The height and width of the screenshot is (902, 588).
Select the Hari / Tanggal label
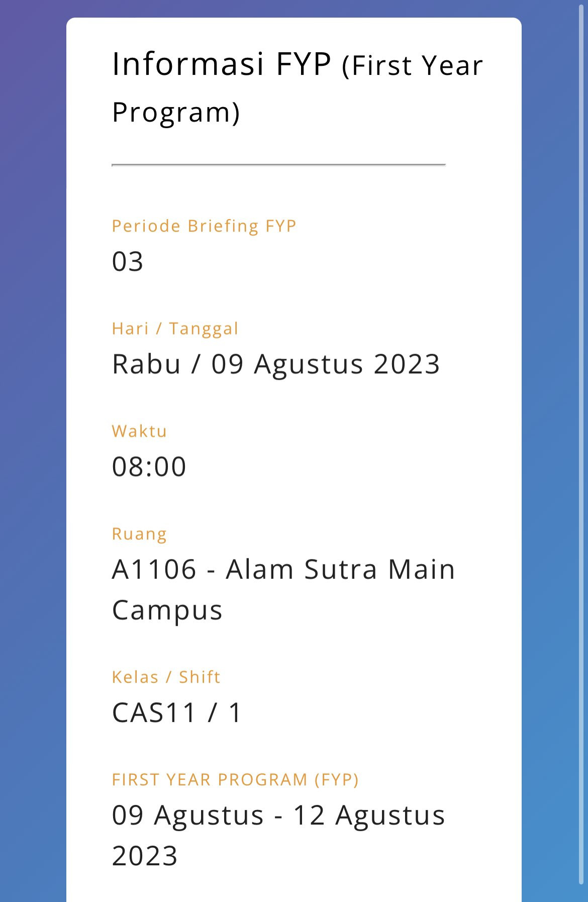(x=175, y=329)
